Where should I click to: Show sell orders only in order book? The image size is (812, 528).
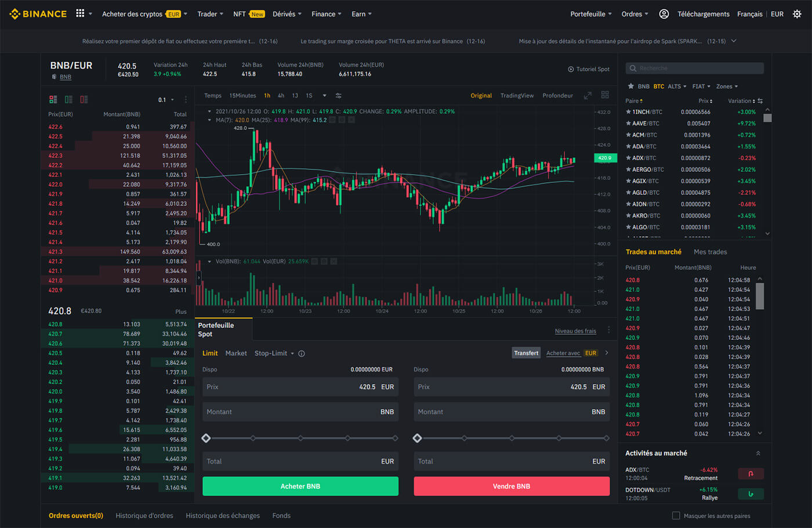[84, 99]
